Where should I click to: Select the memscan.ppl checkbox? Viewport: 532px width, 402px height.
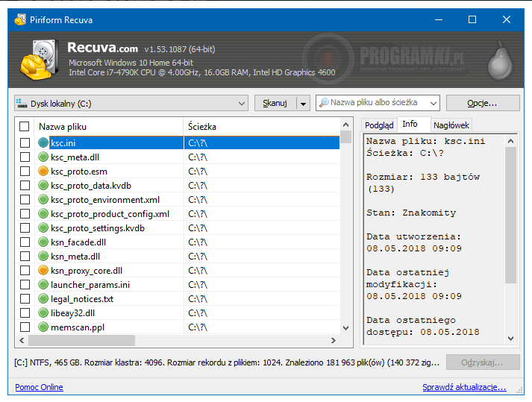[x=25, y=327]
